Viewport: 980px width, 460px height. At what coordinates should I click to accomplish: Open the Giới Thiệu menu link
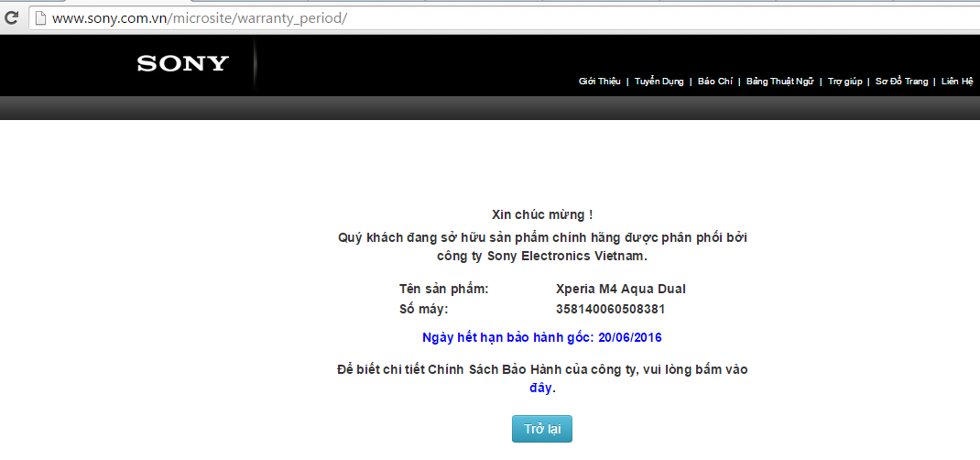[599, 82]
